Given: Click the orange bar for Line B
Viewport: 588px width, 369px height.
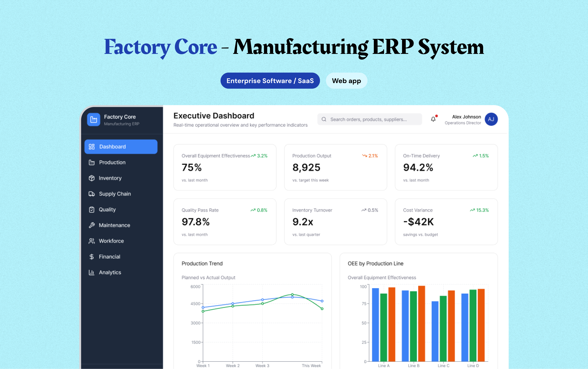Looking at the screenshot, I should (421, 323).
